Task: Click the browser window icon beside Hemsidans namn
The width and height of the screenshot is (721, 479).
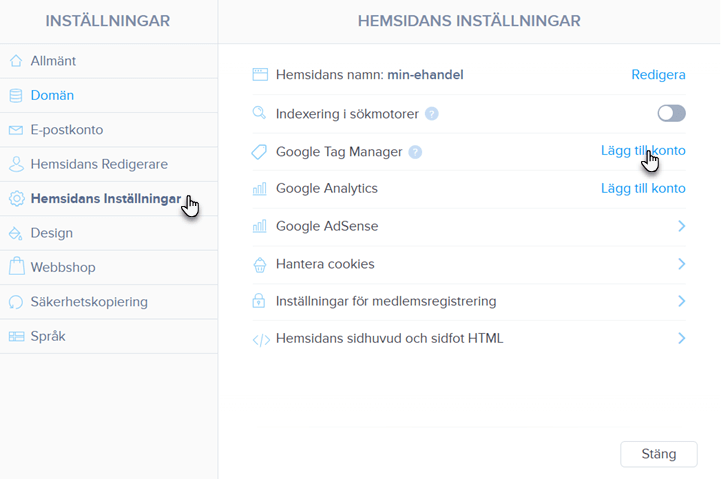Action: (260, 74)
